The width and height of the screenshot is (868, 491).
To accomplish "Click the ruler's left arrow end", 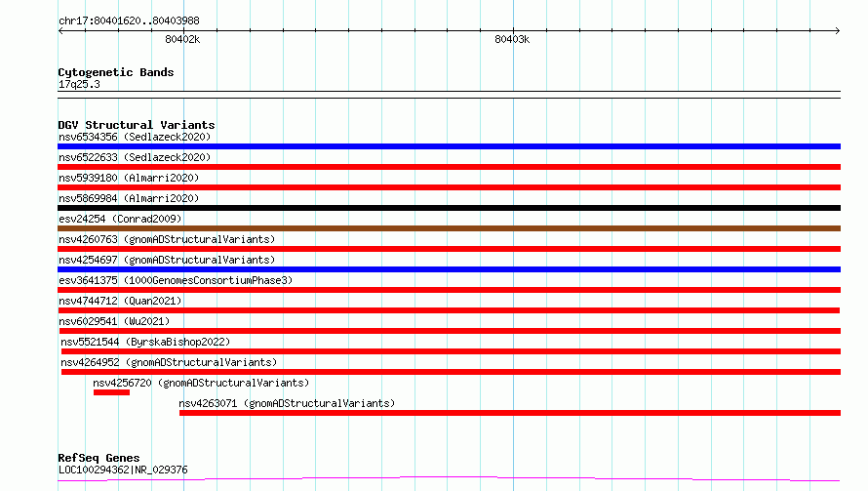I will click(x=60, y=30).
